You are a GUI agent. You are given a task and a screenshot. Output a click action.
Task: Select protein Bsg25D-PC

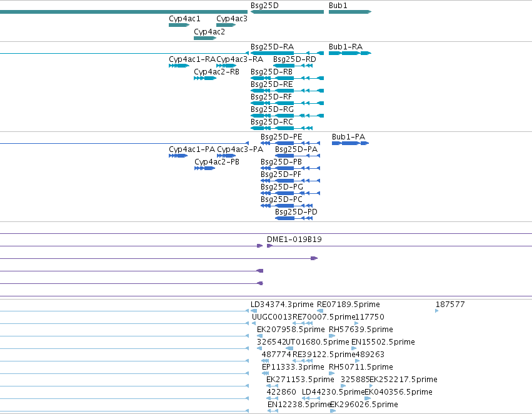coord(287,206)
